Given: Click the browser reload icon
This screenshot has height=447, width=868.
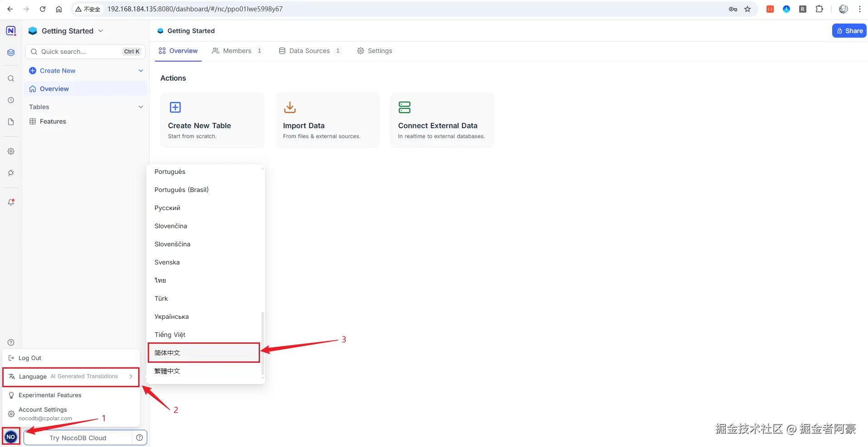Looking at the screenshot, I should coord(43,9).
